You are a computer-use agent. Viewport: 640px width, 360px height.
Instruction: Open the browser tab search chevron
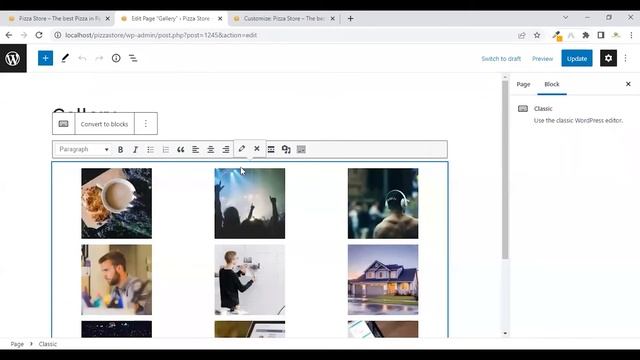coord(565,18)
